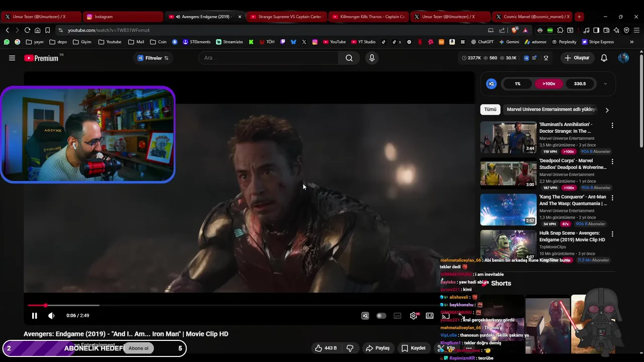
Task: Open options for Kang The Conqueror video
Action: click(612, 198)
